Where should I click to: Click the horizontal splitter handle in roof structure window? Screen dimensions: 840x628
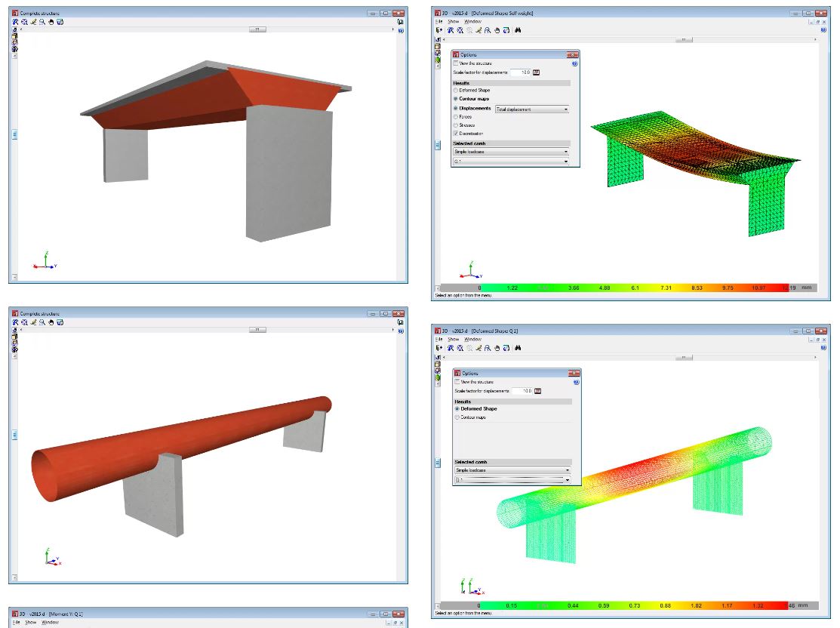(x=257, y=29)
